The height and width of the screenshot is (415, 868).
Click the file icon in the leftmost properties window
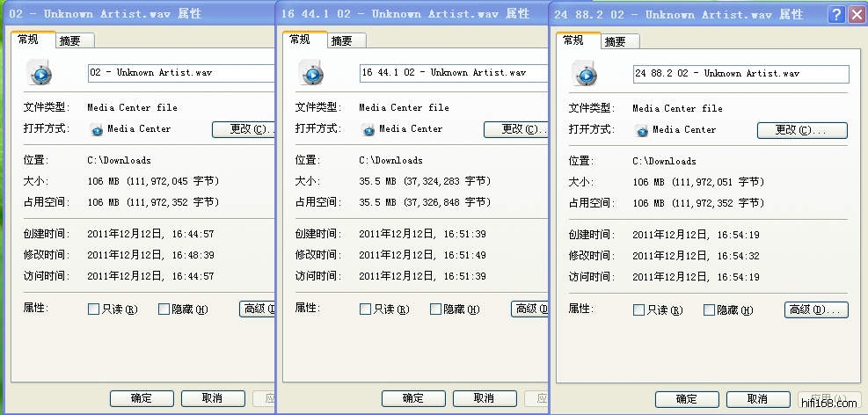click(40, 74)
